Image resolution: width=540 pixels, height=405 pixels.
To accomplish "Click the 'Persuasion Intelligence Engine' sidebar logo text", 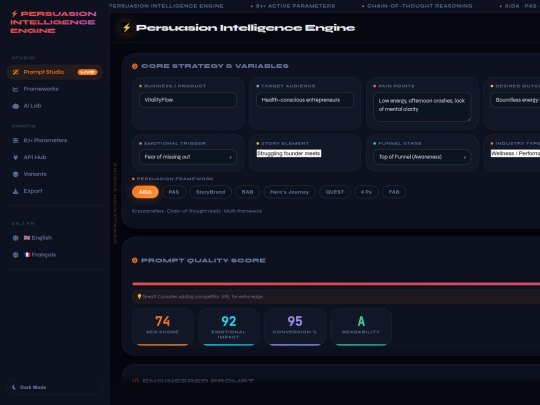I will (53, 22).
